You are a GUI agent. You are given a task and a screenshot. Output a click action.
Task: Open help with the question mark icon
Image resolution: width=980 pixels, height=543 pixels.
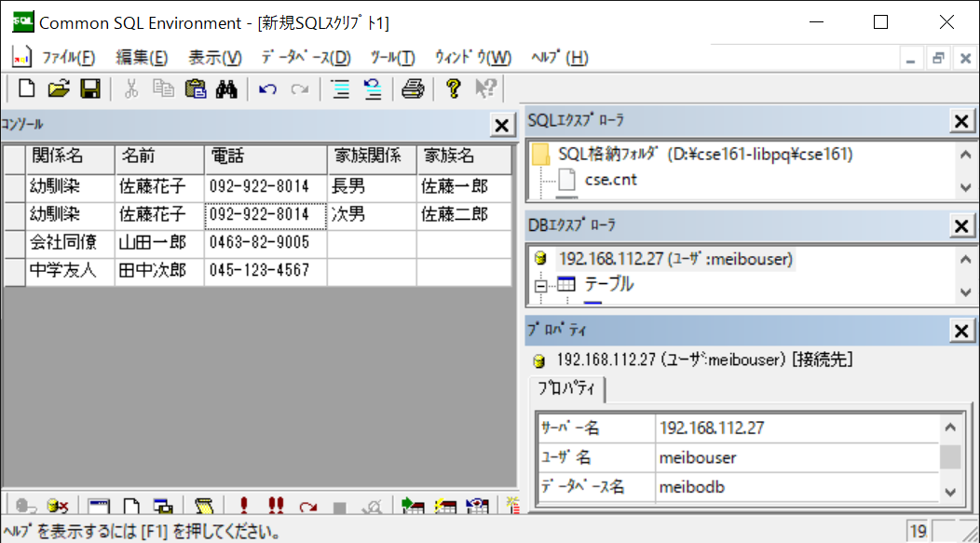coord(454,88)
